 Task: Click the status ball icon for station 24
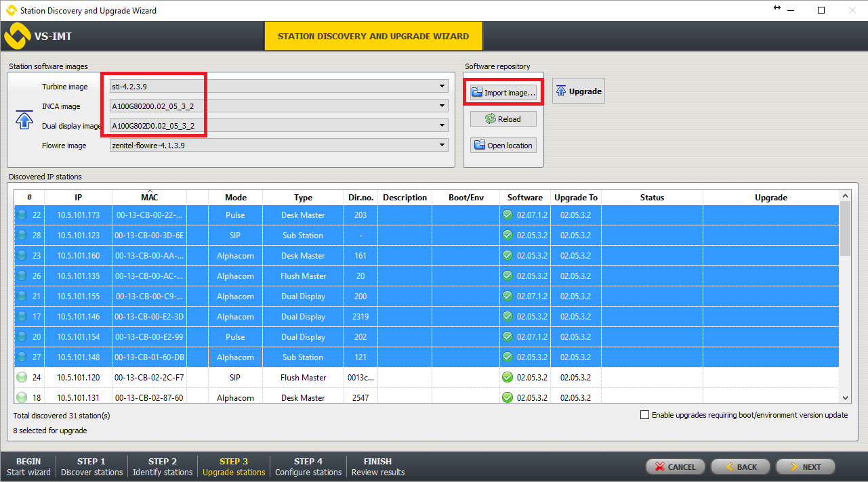(x=22, y=378)
